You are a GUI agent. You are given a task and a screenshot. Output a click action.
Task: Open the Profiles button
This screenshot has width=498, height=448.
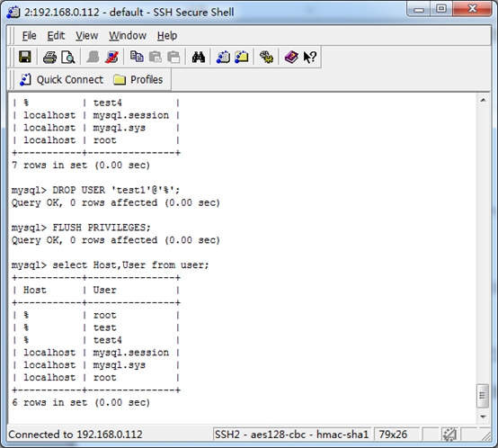click(x=138, y=79)
